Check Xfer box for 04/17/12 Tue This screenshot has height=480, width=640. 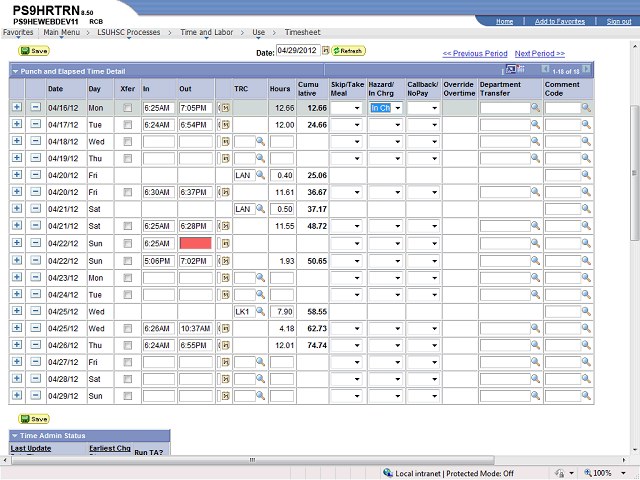coord(128,124)
